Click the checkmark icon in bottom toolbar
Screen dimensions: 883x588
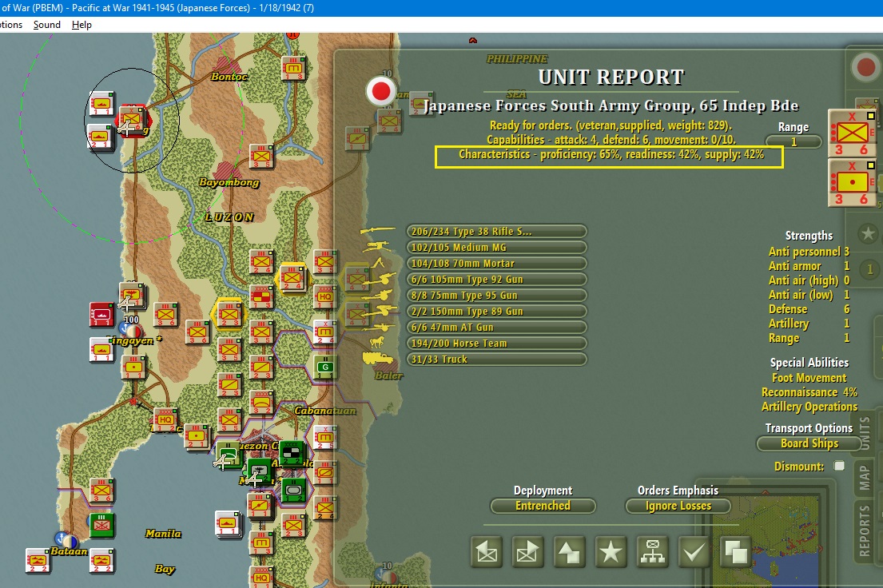coord(694,552)
